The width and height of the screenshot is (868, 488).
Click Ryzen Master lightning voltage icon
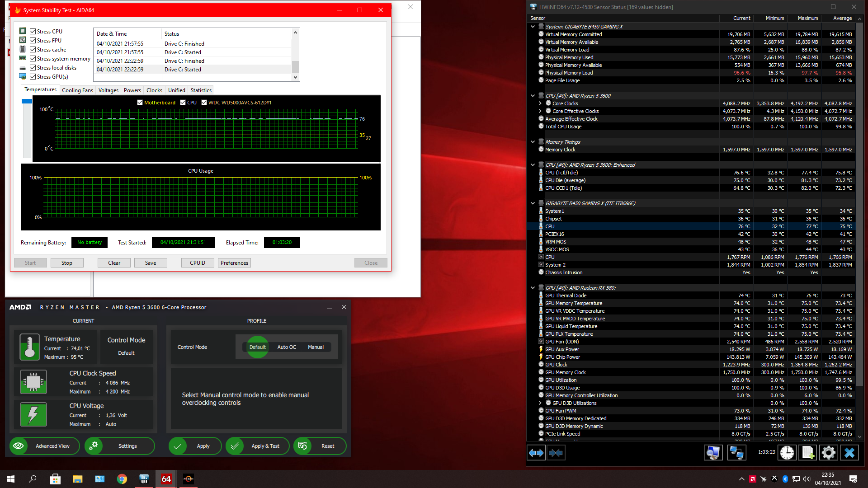(33, 414)
